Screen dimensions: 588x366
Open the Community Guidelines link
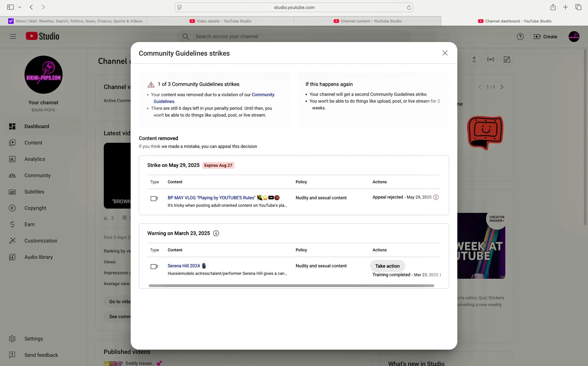[263, 95]
